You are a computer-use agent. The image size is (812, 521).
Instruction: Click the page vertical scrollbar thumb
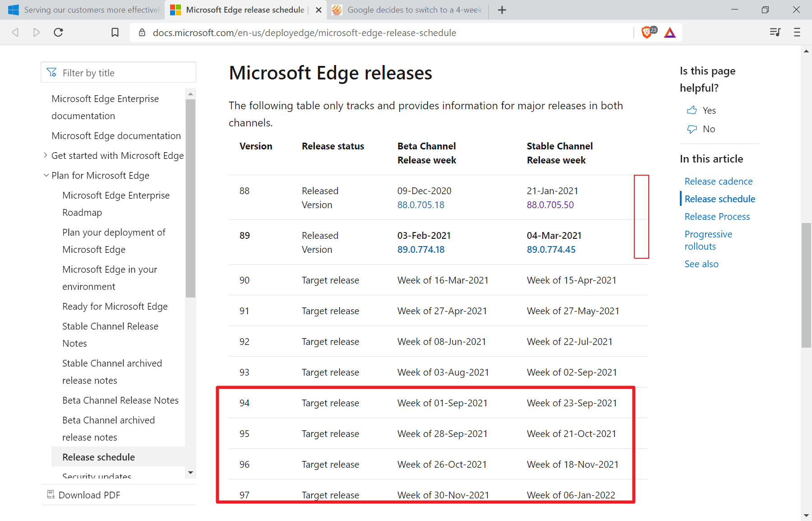(806, 285)
